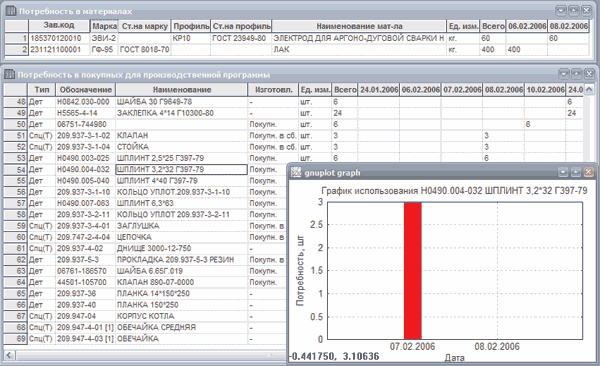Image resolution: width=600 pixels, height=366 pixels.
Task: Maximize the gnuplot graph window
Action: [576, 173]
